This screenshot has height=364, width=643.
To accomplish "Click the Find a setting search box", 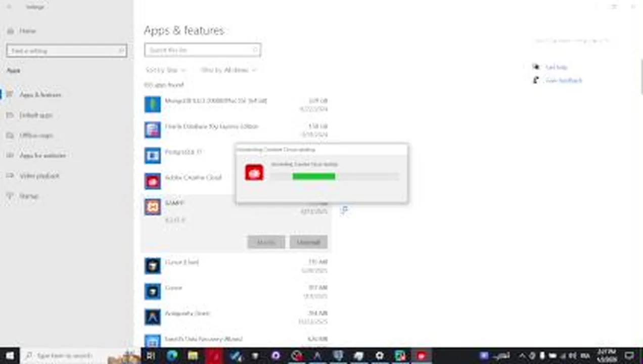I will pos(67,51).
